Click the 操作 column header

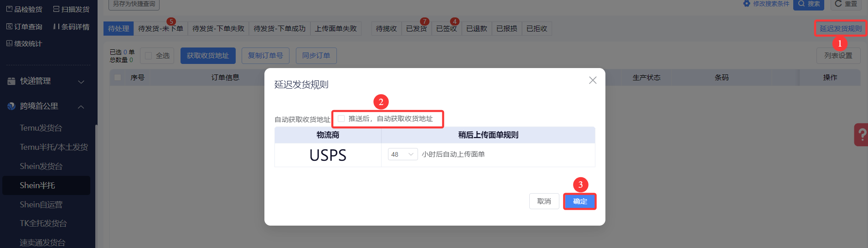coord(830,77)
